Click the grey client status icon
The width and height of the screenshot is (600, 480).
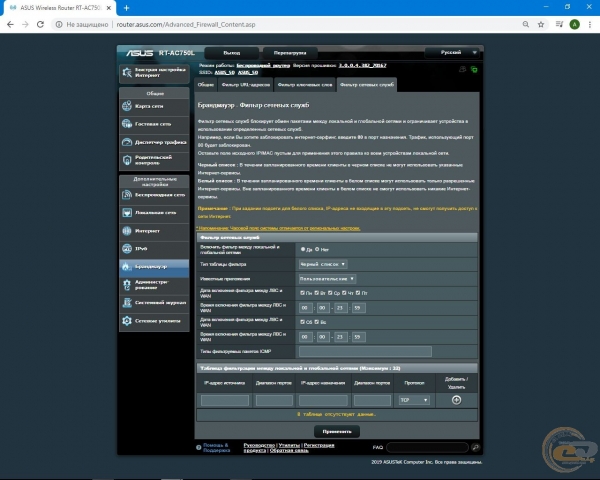463,69
